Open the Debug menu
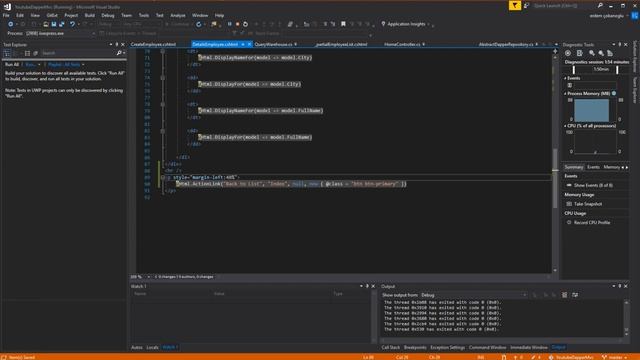 (x=108, y=15)
